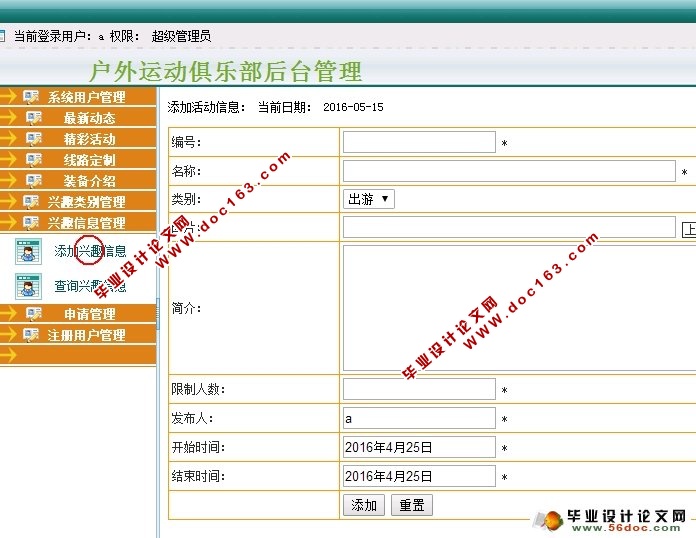
Task: Click the arrow before 注册用户管理
Action: (8, 334)
